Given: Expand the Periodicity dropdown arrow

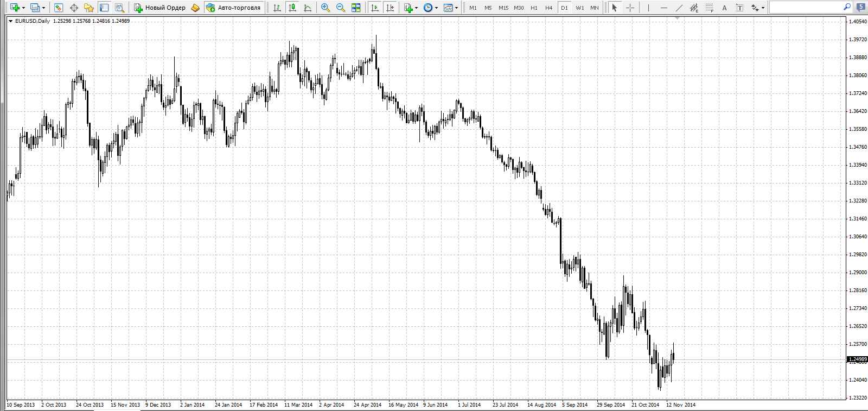Looking at the screenshot, I should point(436,8).
